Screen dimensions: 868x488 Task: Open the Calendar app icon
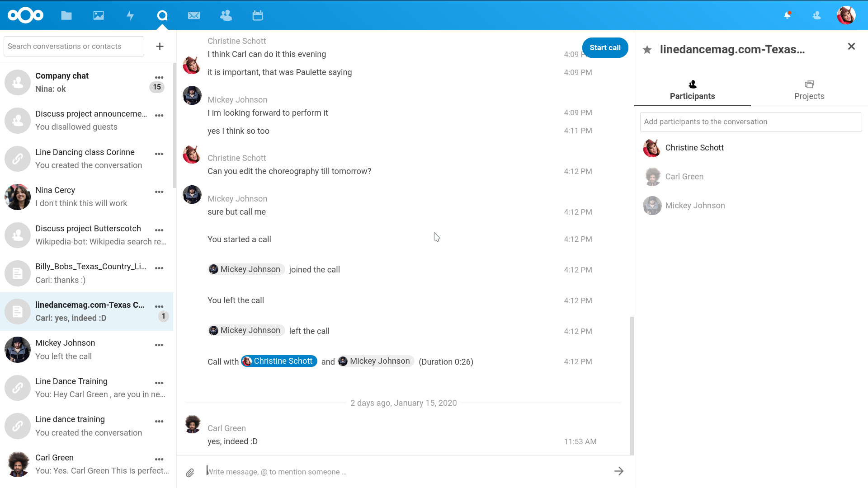tap(258, 15)
